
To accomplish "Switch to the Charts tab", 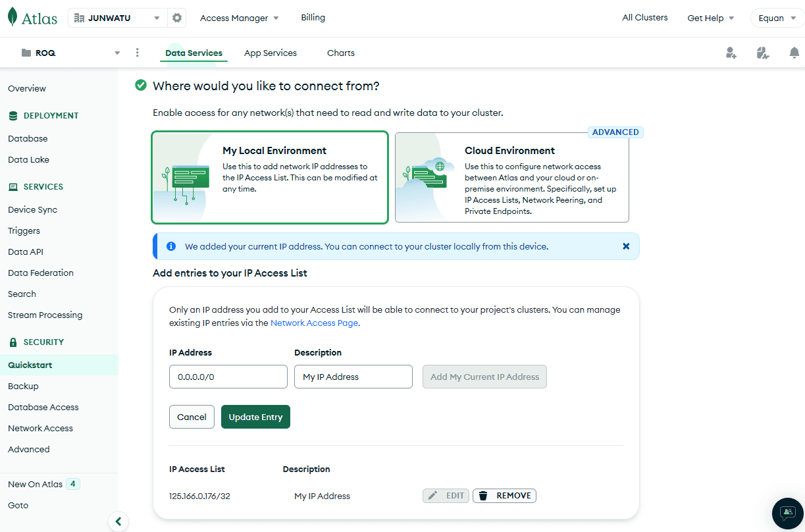I will pyautogui.click(x=341, y=53).
